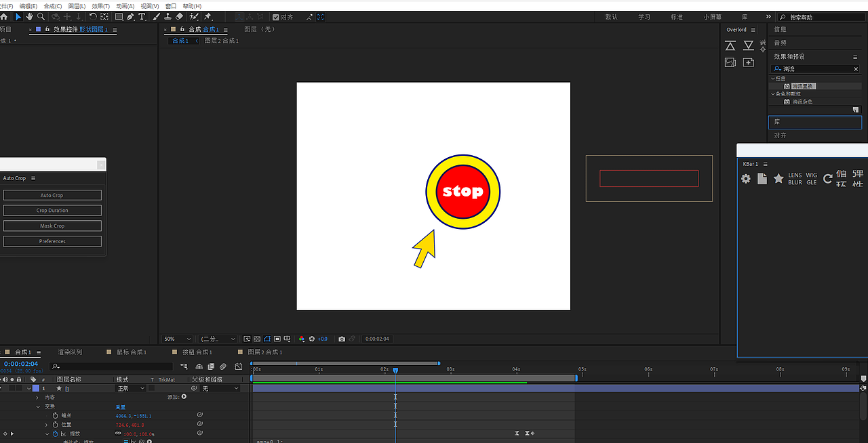
Task: Click Overlord push shapes to Illustrator icon
Action: coord(730,45)
